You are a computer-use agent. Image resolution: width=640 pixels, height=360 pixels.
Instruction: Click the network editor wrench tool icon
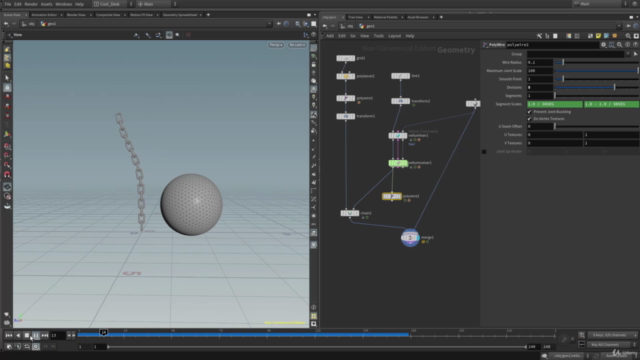coord(539,36)
